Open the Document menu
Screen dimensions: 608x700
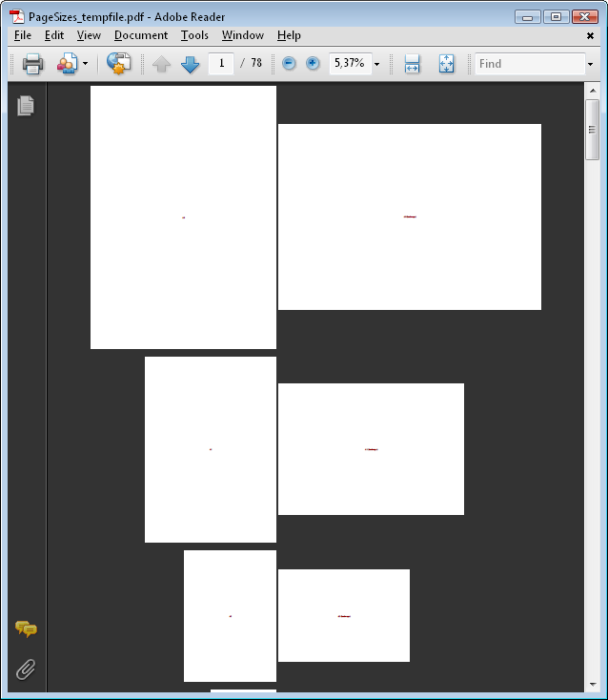(140, 35)
